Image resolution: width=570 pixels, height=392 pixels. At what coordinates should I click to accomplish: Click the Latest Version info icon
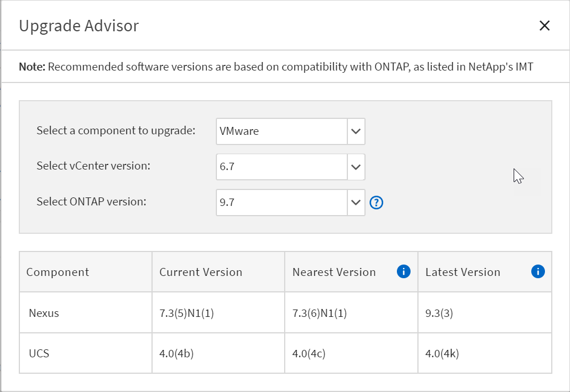pos(538,272)
